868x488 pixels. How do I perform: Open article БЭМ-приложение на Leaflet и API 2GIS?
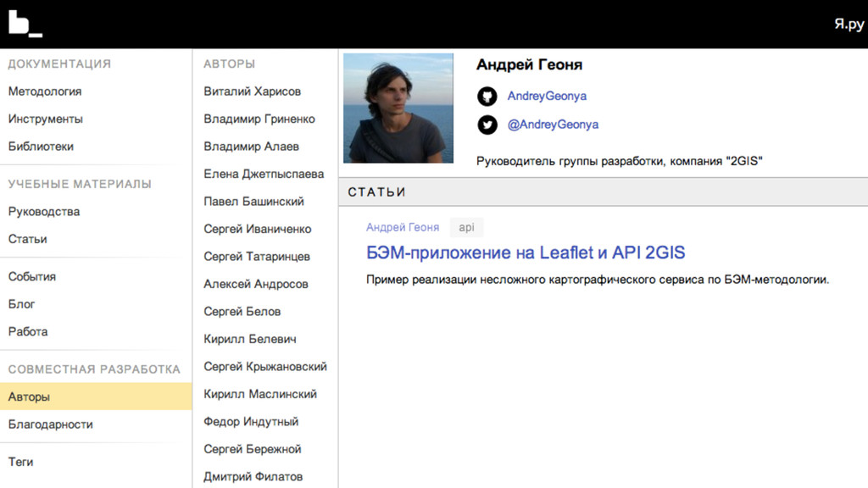tap(526, 252)
